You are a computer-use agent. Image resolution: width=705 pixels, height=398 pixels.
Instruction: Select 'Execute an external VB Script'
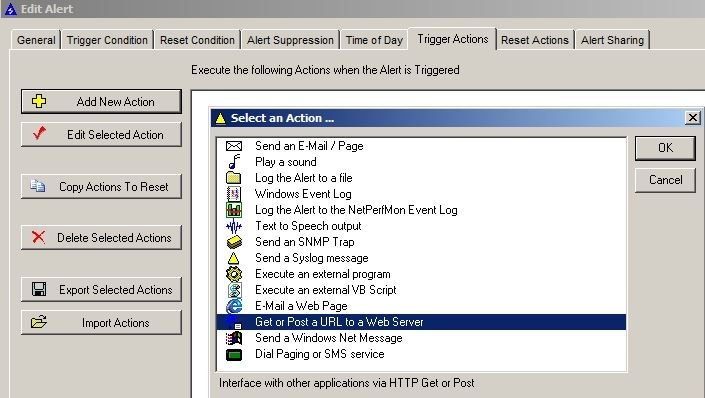pos(421,290)
